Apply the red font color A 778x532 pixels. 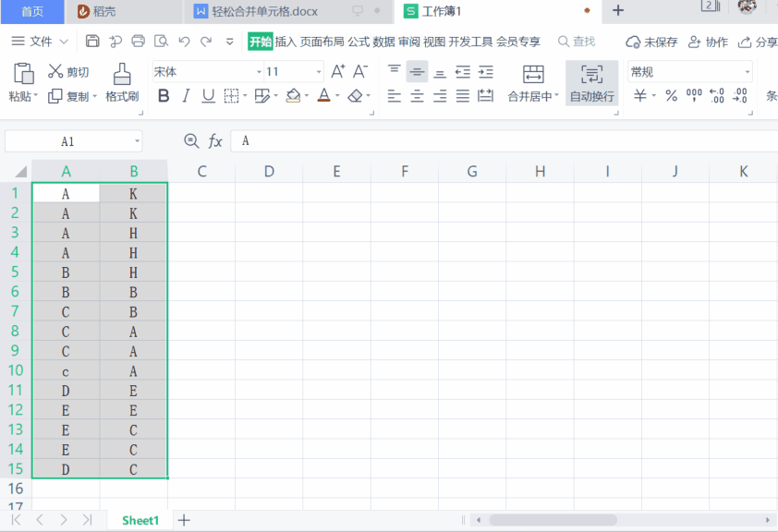324,96
